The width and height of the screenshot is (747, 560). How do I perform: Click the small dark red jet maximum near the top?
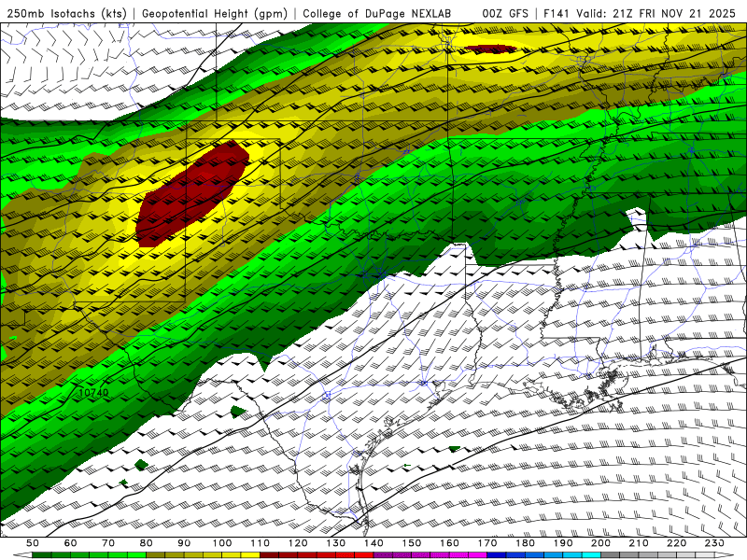(490, 49)
